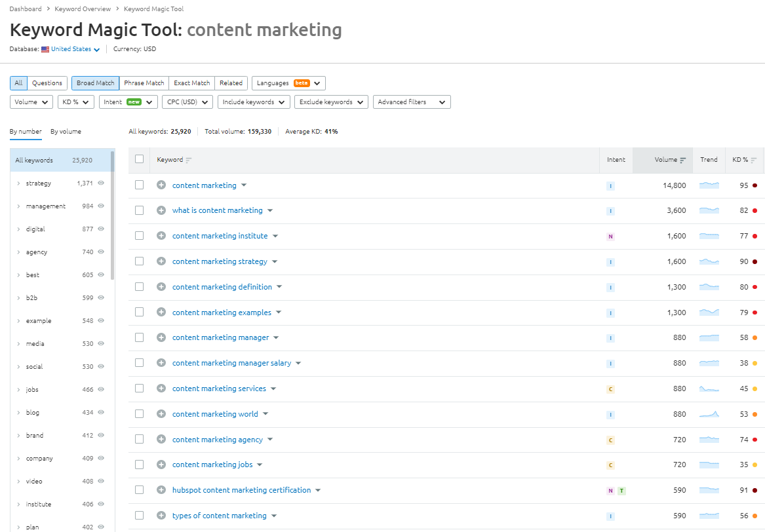Switch to the Phrase Match tab
The width and height of the screenshot is (765, 532).
(144, 83)
